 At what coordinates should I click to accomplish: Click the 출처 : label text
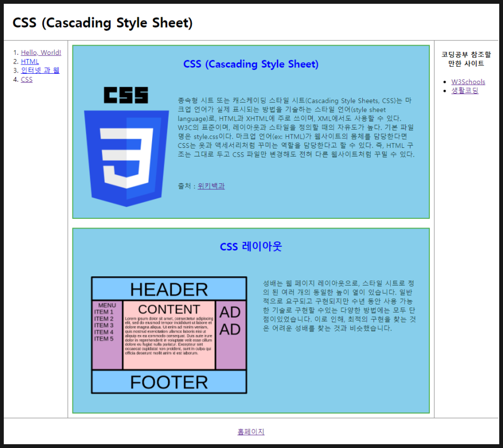(x=187, y=186)
